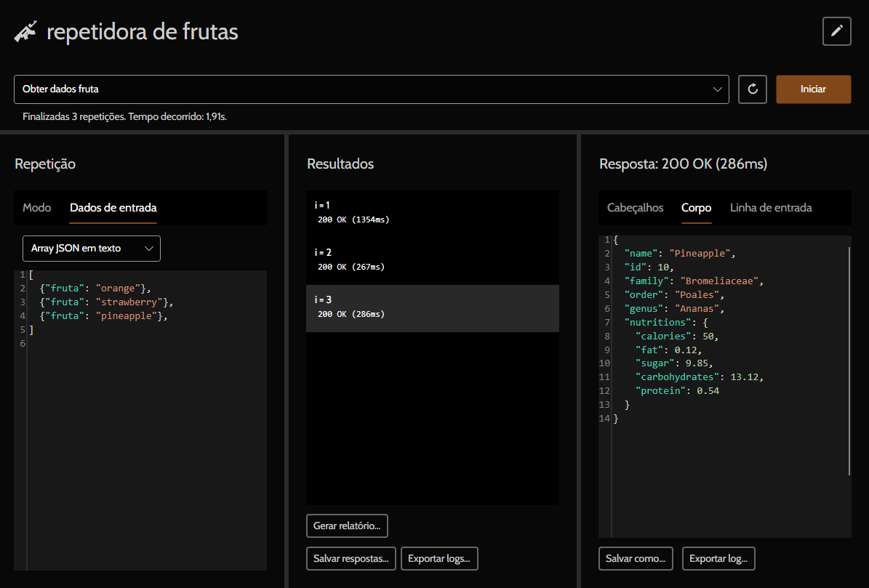869x588 pixels.
Task: Switch to Linha de entrada tab
Action: click(771, 208)
